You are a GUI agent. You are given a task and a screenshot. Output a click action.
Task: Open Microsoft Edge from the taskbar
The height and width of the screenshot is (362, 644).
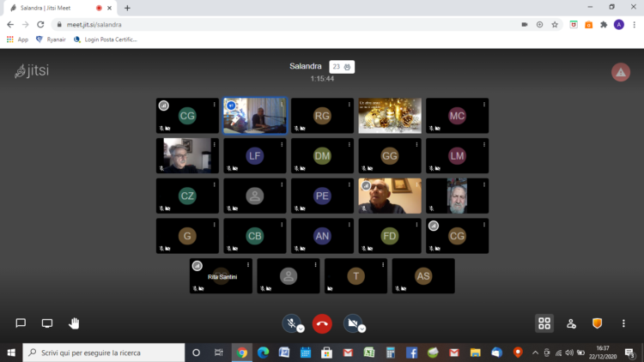pyautogui.click(x=263, y=353)
